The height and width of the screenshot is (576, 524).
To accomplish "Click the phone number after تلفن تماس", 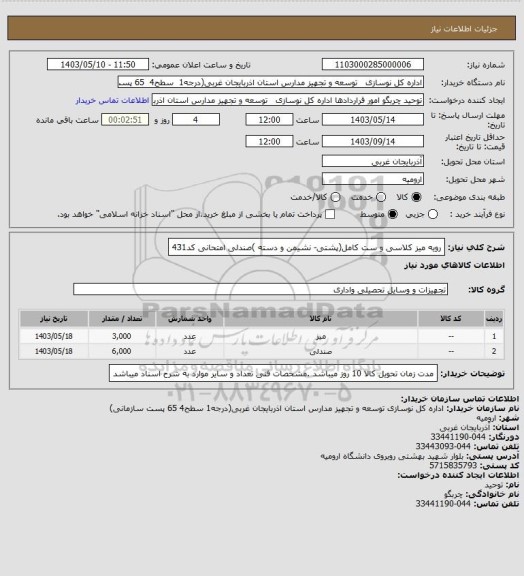I will click(443, 446).
